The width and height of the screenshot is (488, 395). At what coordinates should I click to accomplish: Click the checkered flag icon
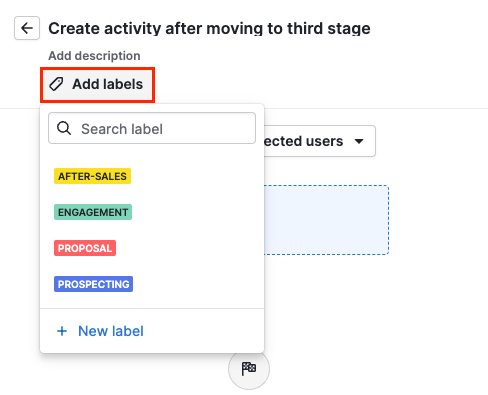(x=249, y=369)
